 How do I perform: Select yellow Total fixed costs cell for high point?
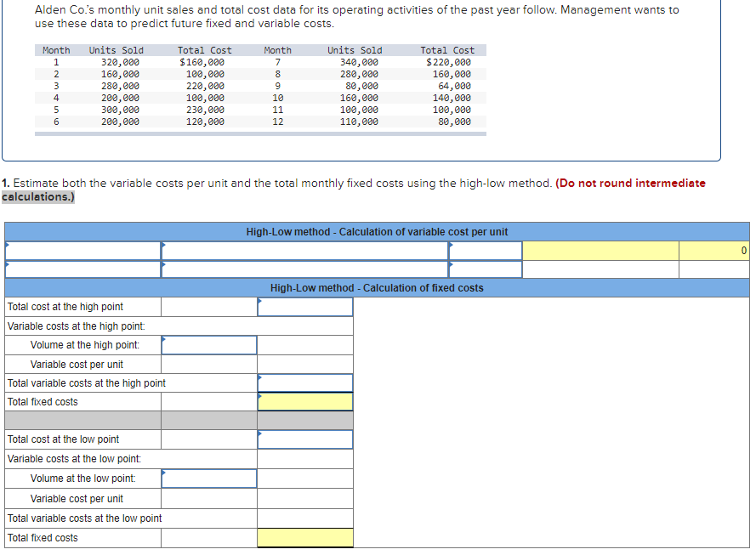305,402
